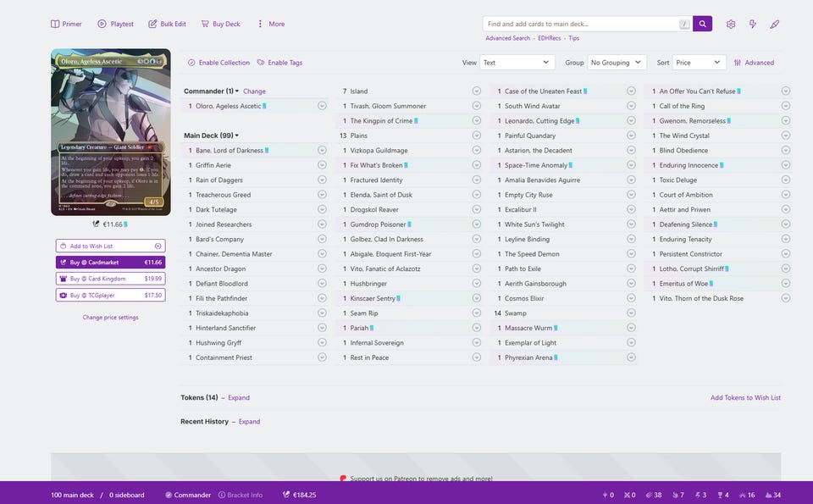This screenshot has width=813, height=504.
Task: Open the View Text dropdown
Action: coord(517,63)
